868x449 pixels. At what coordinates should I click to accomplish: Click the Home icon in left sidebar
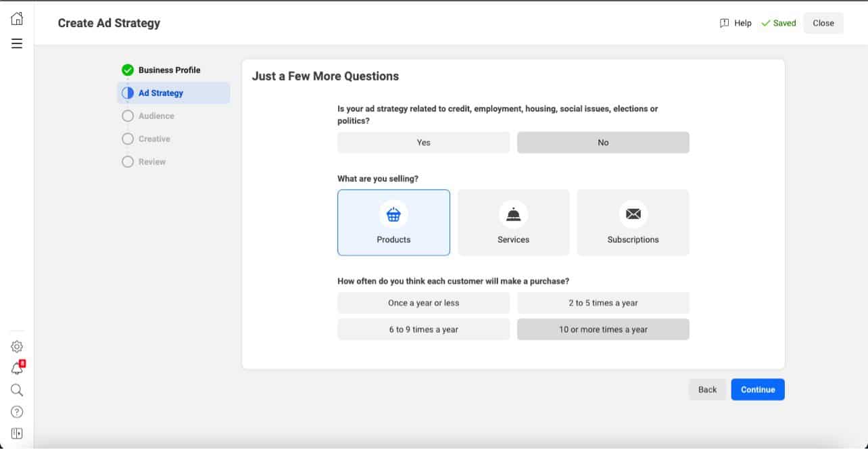coord(17,19)
